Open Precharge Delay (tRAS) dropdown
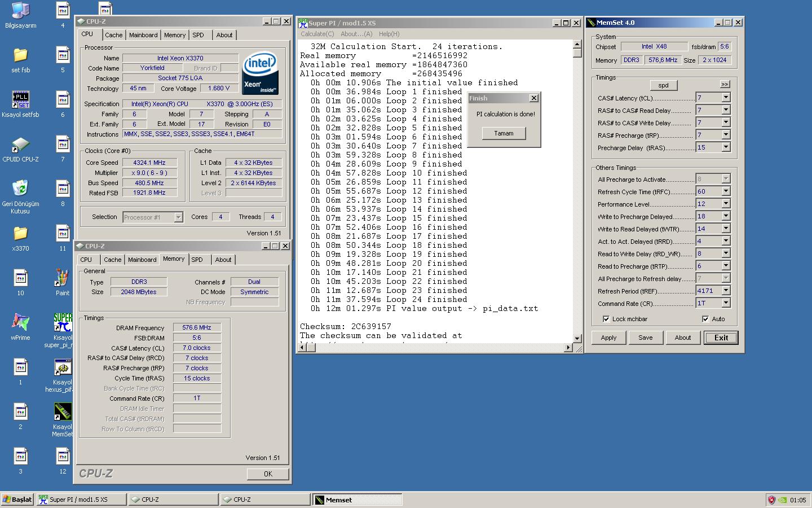 726,147
